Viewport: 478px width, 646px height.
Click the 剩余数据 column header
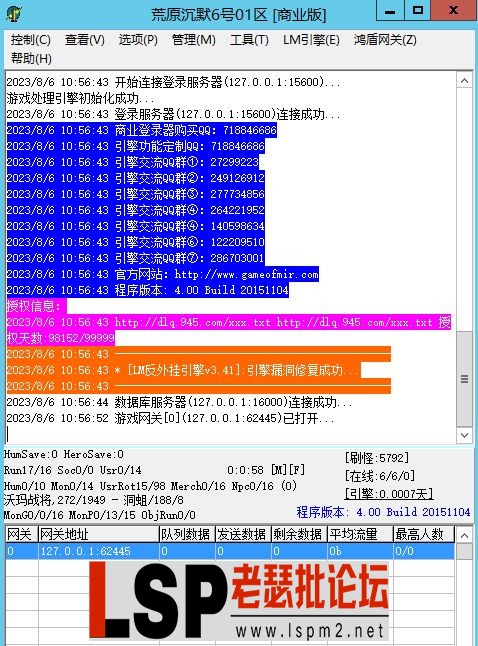tap(299, 534)
